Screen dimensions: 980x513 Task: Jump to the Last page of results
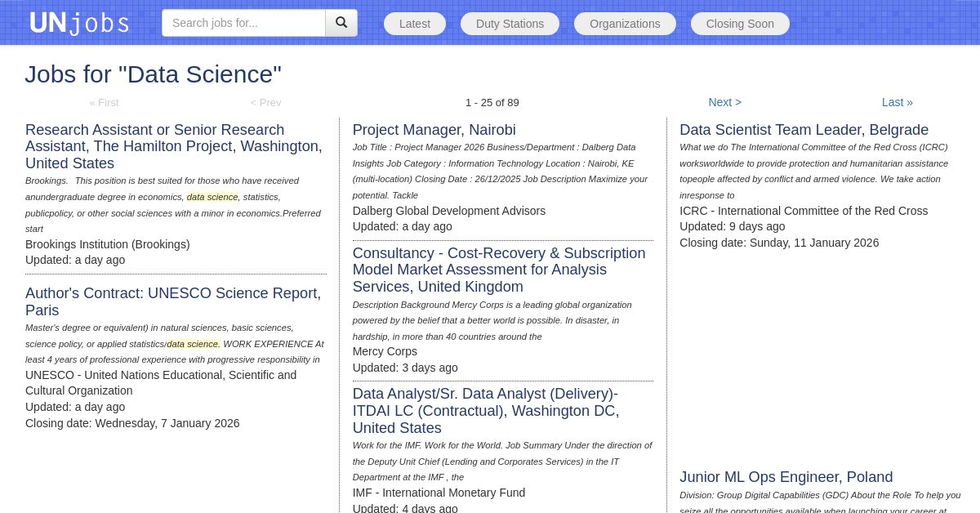[x=897, y=102]
